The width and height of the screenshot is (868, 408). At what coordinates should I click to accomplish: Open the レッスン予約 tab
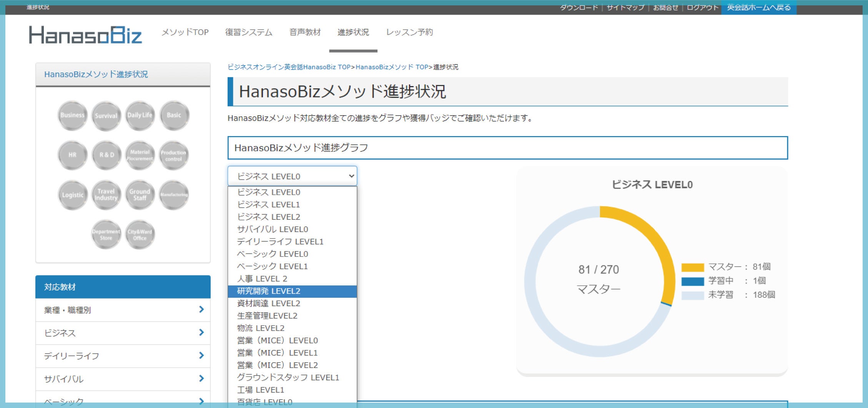pyautogui.click(x=409, y=32)
